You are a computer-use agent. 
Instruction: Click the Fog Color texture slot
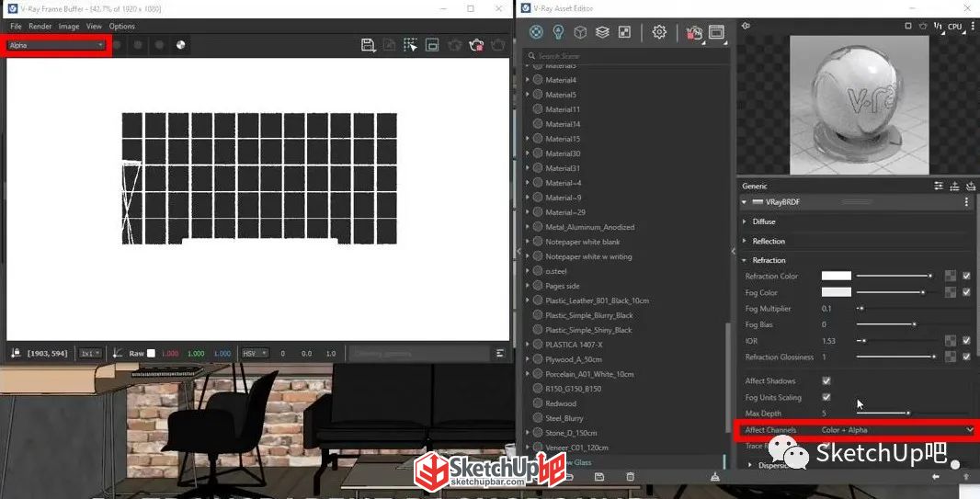[950, 292]
